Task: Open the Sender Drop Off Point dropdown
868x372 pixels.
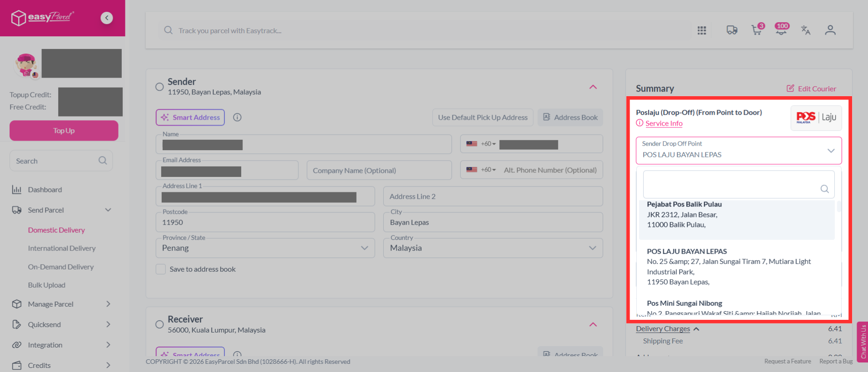Action: (x=739, y=151)
